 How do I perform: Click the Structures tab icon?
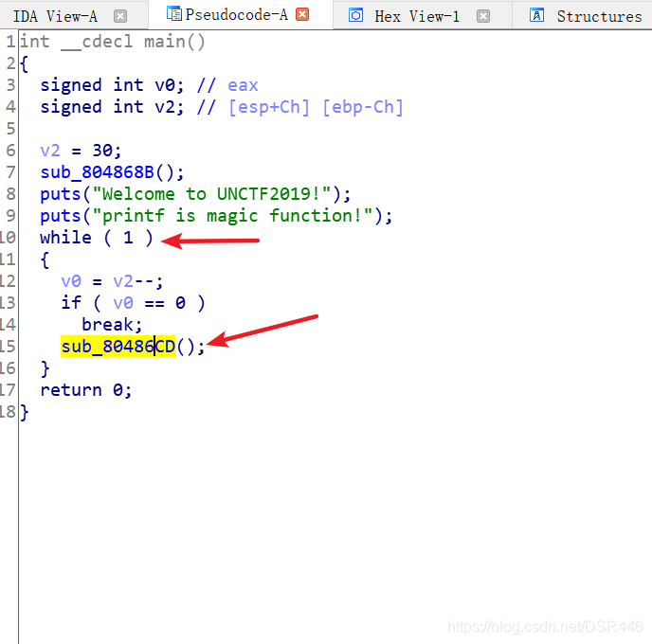(536, 15)
